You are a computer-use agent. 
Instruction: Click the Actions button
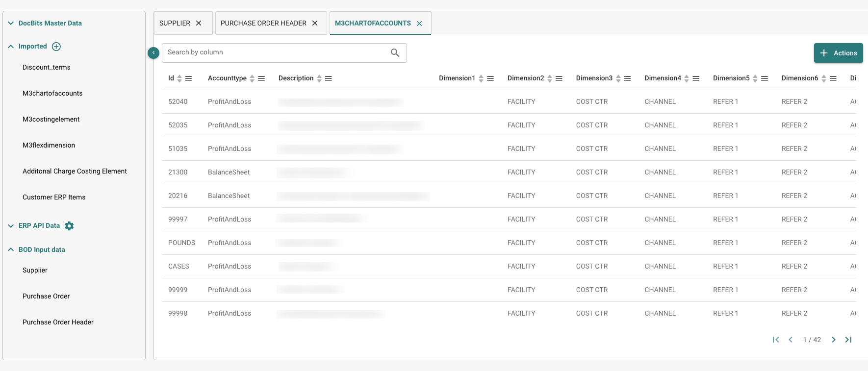[x=838, y=53]
